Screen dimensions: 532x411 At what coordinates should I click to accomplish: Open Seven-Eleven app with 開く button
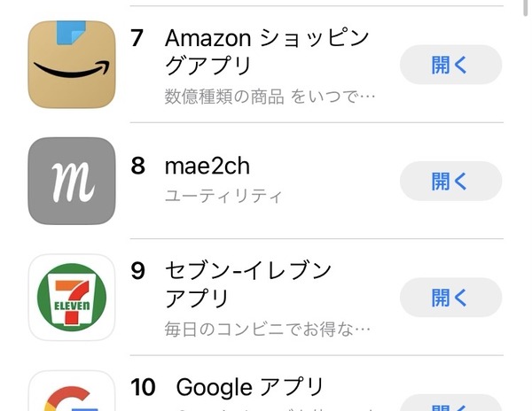[450, 297]
